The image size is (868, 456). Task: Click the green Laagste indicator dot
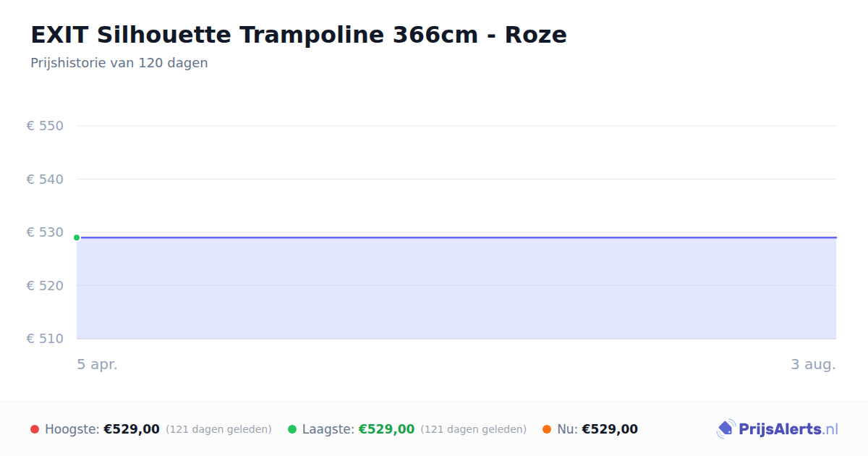(x=292, y=429)
